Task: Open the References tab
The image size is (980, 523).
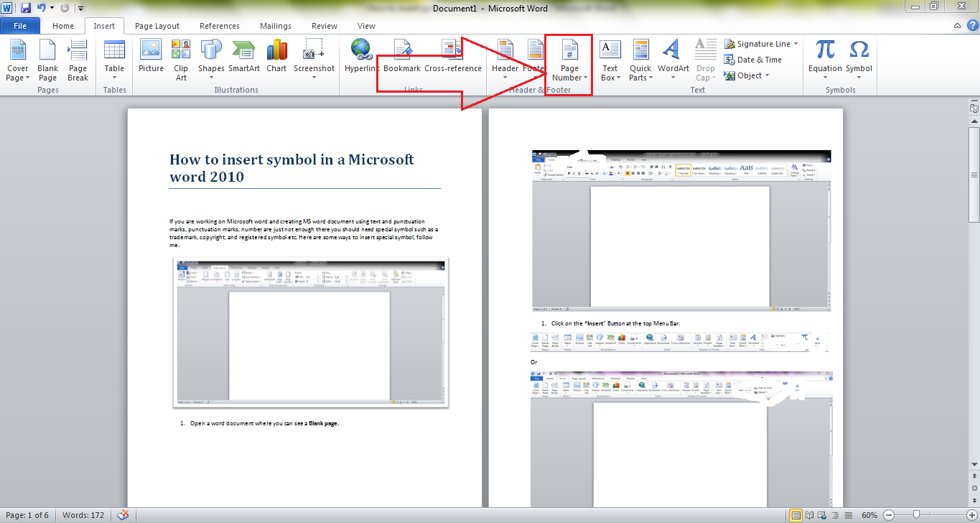Action: [x=220, y=26]
